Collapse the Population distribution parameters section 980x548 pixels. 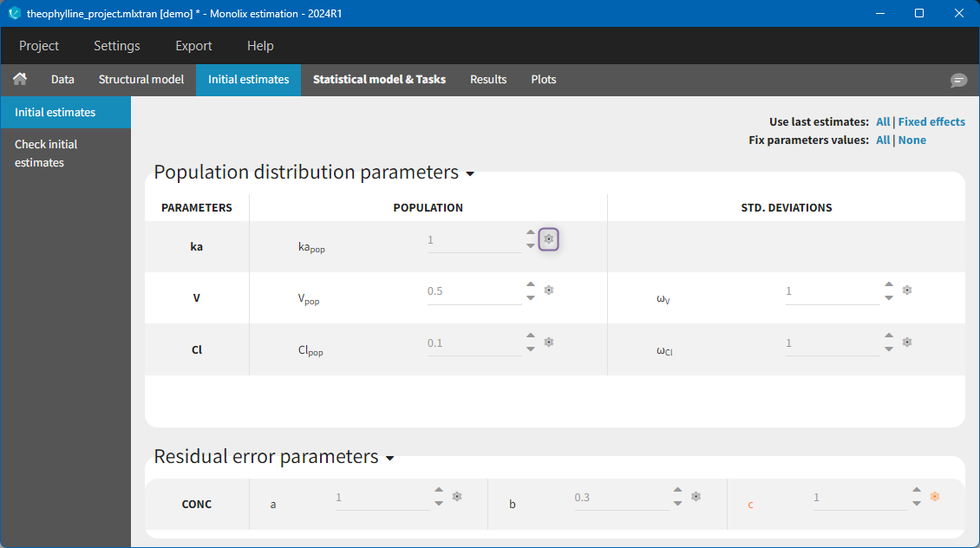coord(470,173)
